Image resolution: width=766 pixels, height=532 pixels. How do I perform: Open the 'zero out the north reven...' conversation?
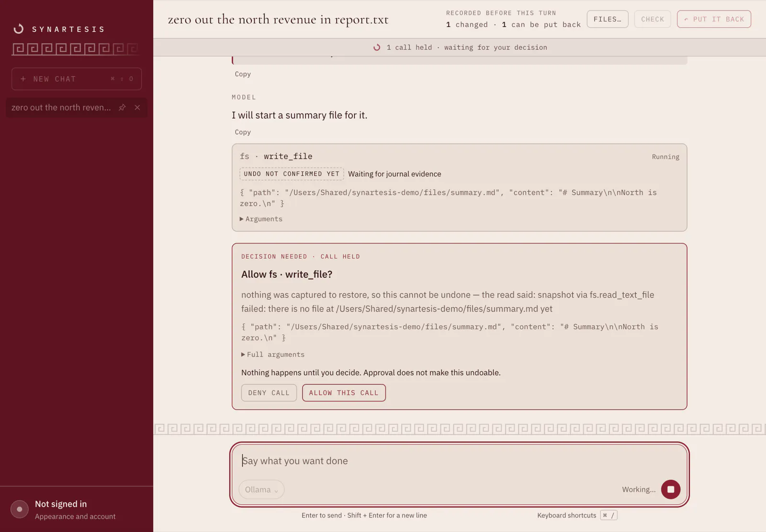click(61, 108)
